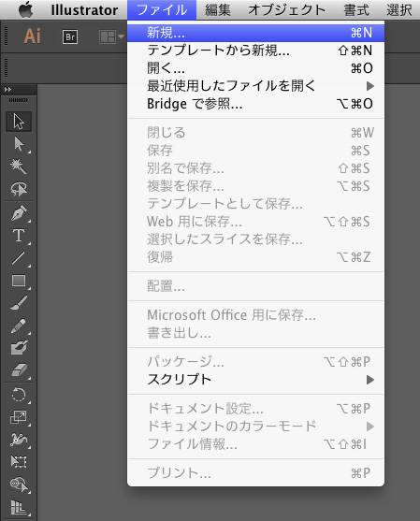Pick the Lasso tool
This screenshot has height=521, width=420.
point(19,189)
